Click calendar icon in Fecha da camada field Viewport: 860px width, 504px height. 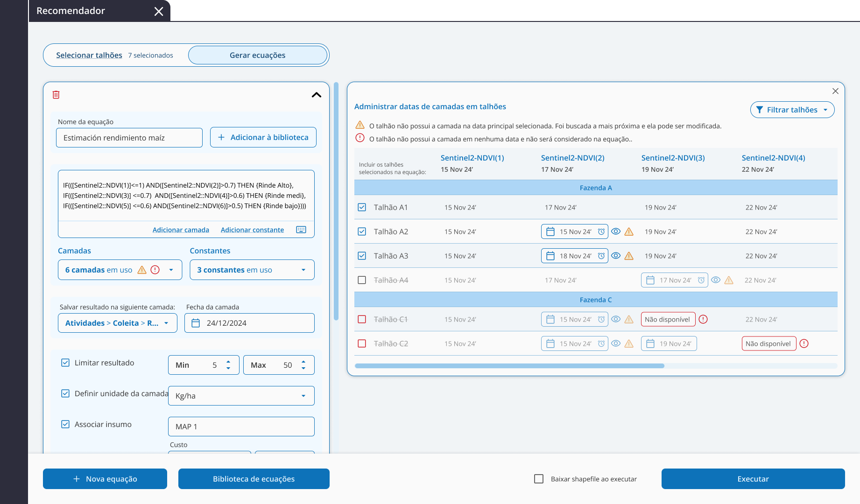click(196, 323)
